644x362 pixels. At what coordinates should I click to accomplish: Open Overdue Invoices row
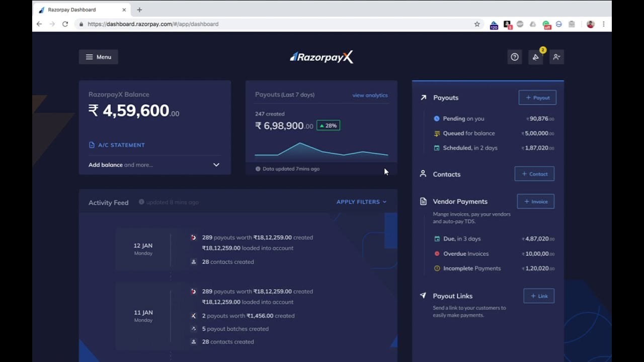pyautogui.click(x=494, y=254)
